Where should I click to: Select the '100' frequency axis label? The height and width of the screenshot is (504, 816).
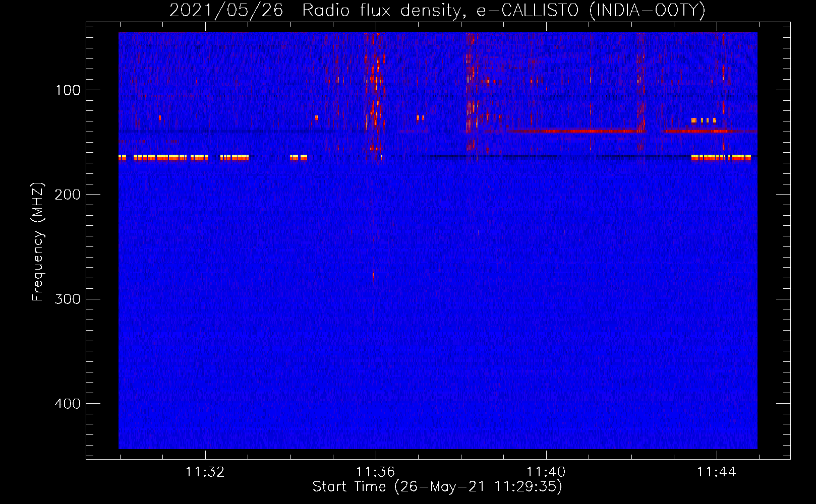tap(68, 90)
